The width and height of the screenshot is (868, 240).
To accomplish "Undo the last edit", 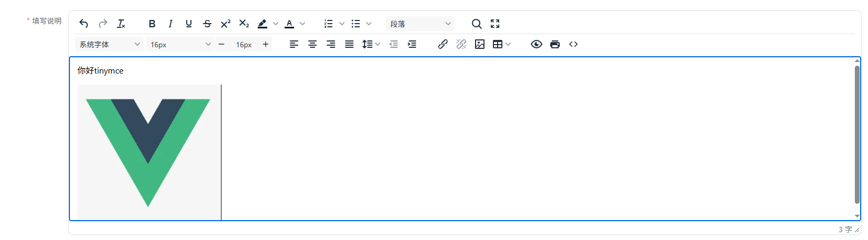I will click(84, 24).
